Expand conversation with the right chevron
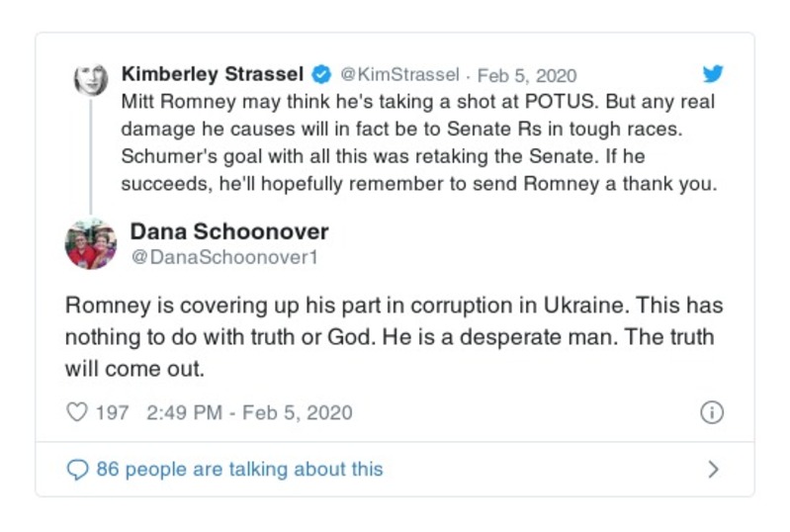Screen dimensions: 790x532 (x=713, y=469)
